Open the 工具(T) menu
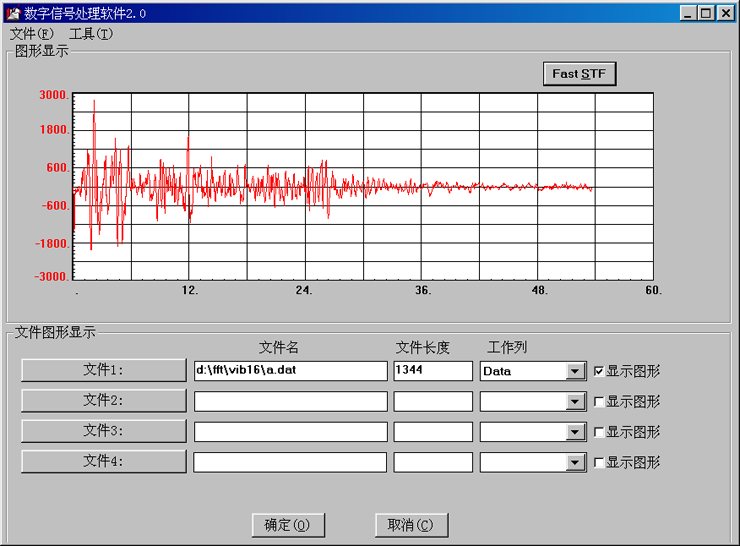 tap(91, 34)
